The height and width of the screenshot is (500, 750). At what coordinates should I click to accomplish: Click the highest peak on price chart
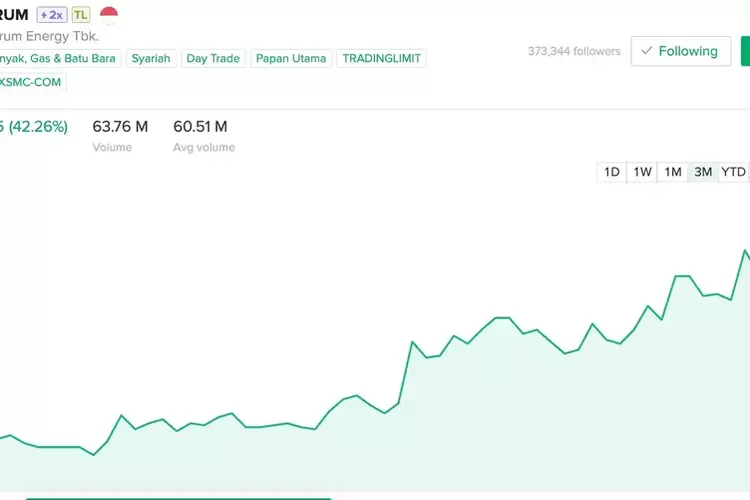[x=745, y=251]
